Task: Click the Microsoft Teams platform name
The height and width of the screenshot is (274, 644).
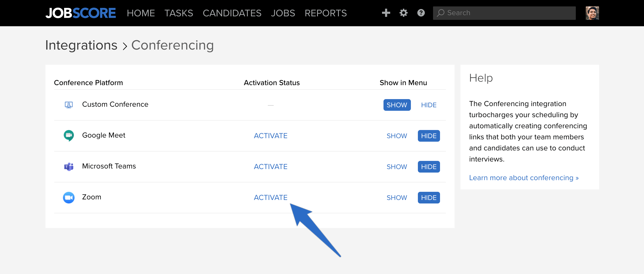Action: tap(109, 166)
